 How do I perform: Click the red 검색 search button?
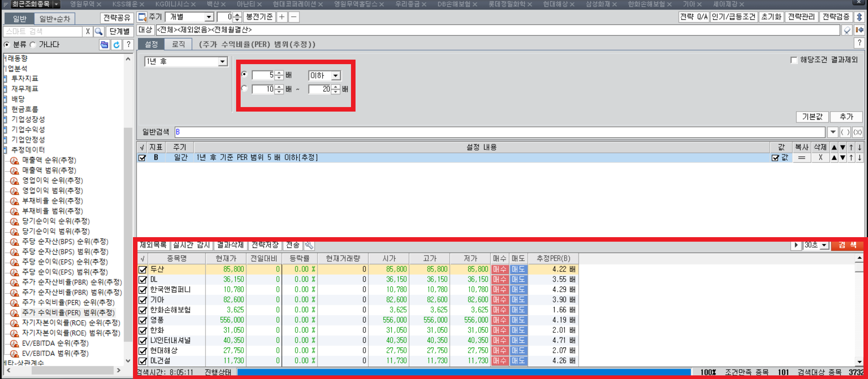point(847,245)
